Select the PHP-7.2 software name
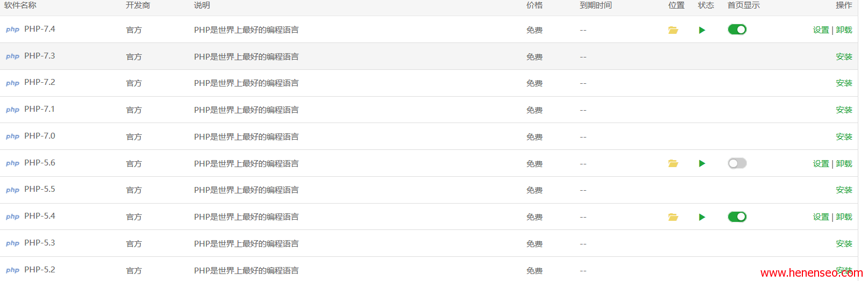The image size is (868, 281). pyautogui.click(x=40, y=82)
